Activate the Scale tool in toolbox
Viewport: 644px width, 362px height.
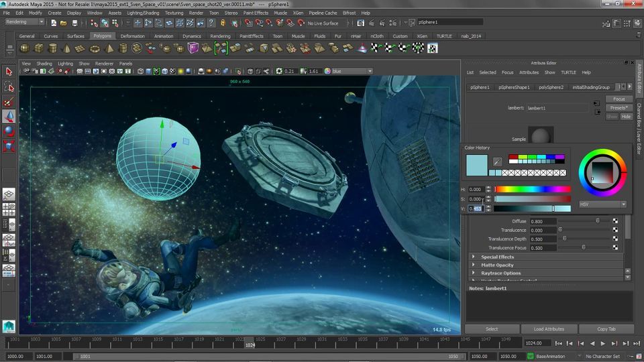(9, 146)
